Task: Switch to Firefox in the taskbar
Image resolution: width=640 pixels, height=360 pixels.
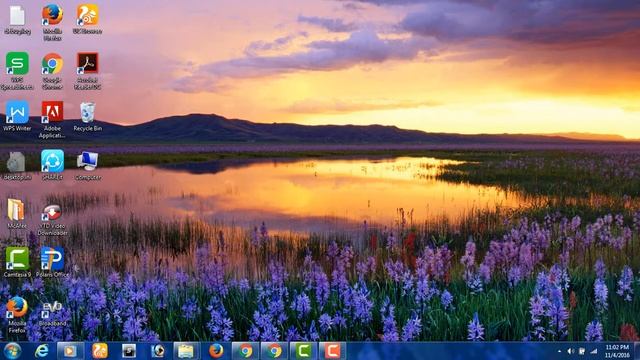Action: pos(216,351)
